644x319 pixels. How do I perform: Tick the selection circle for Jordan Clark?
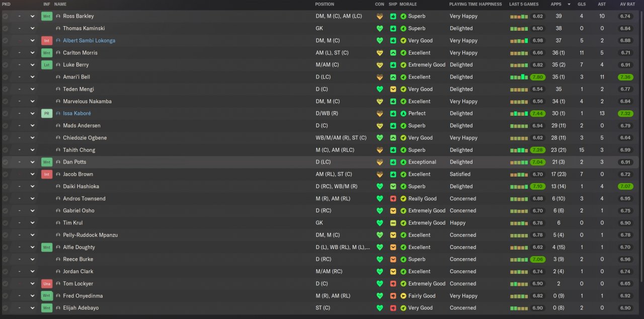point(5,272)
